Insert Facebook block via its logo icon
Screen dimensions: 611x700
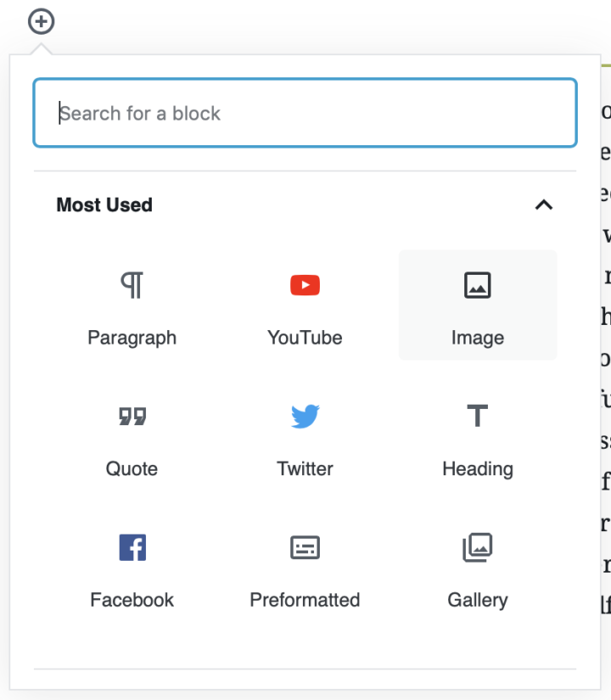(132, 547)
